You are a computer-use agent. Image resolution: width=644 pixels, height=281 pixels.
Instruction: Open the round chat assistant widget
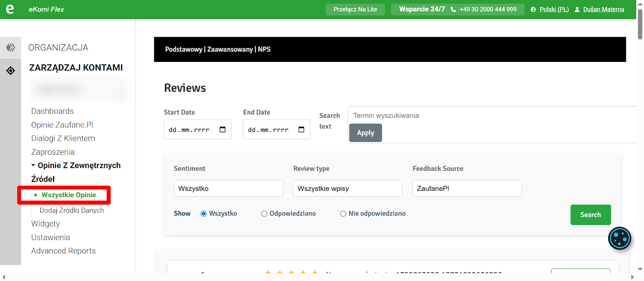click(619, 238)
